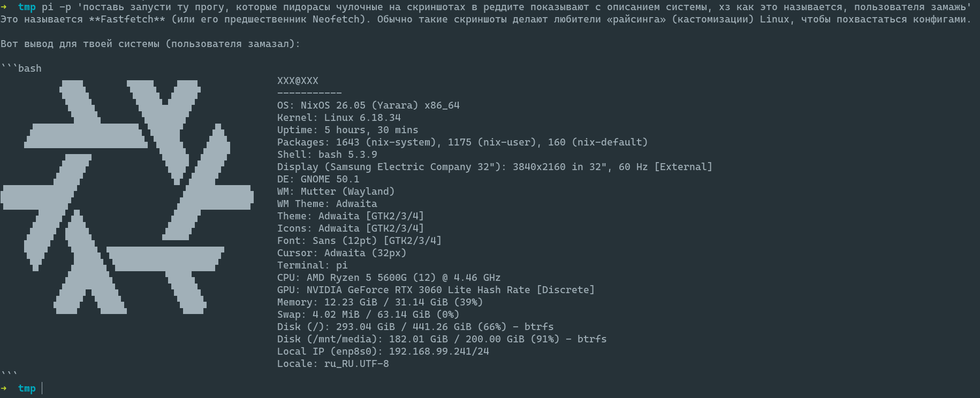Click the top tmp directory name
980x398 pixels.
point(27,7)
